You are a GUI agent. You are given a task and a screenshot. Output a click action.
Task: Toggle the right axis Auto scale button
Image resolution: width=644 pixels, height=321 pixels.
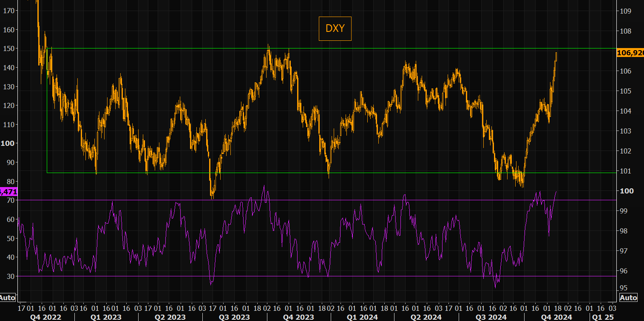click(628, 298)
